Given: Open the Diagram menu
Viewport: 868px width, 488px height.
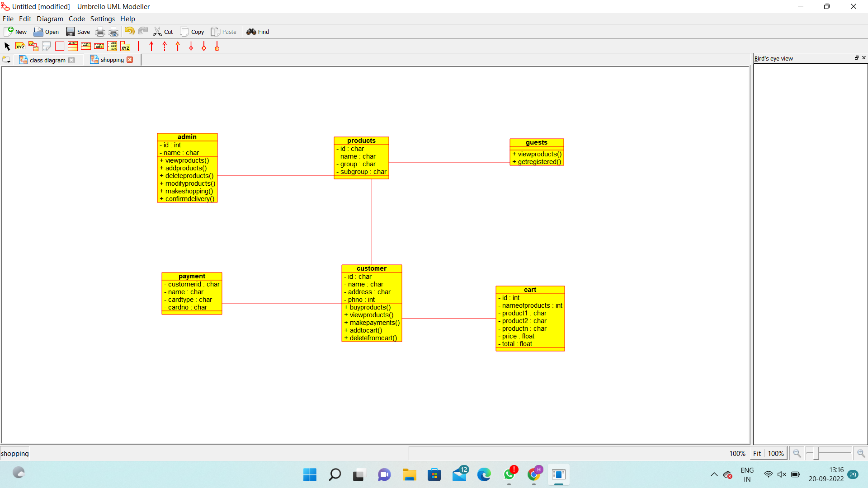Looking at the screenshot, I should click(x=50, y=19).
